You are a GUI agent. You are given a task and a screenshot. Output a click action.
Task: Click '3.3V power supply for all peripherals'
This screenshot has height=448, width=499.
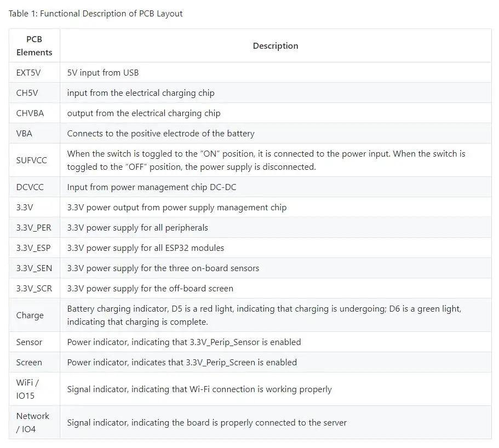tap(137, 228)
